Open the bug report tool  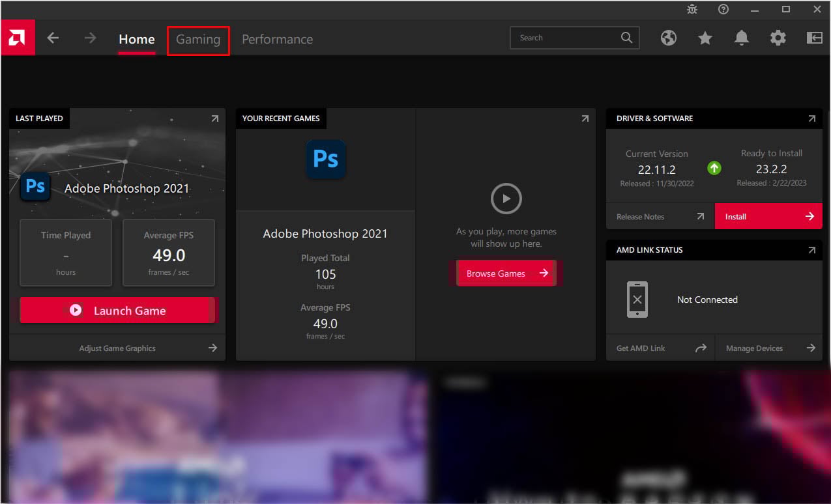coord(692,9)
